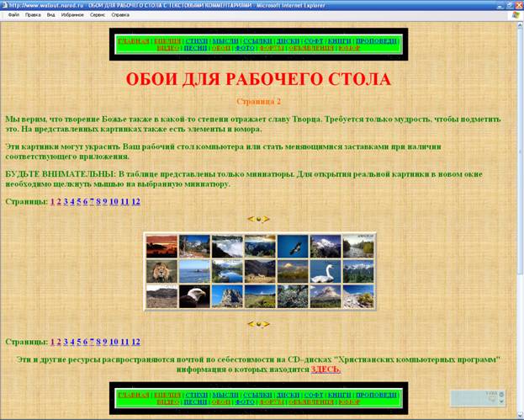Go to page 5 in the pagination above the thumbnails
Screen dimensions: 524x420
tap(79, 202)
